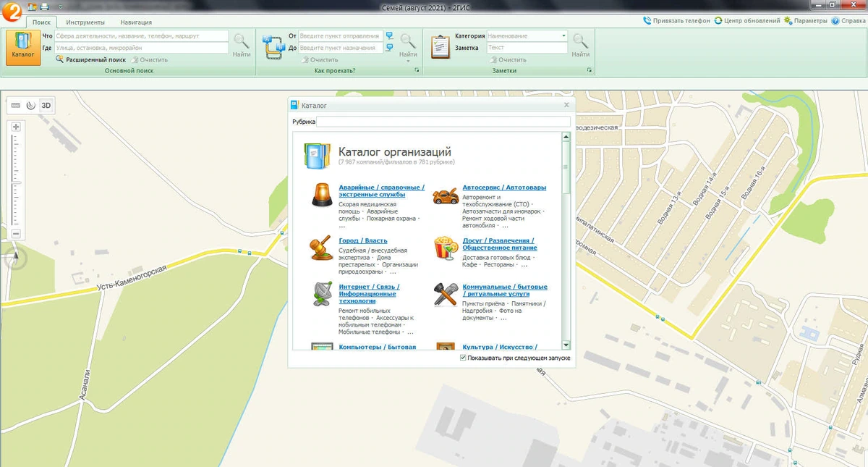The image size is (868, 467).
Task: Pick destination point on map pin icon
Action: [389, 48]
